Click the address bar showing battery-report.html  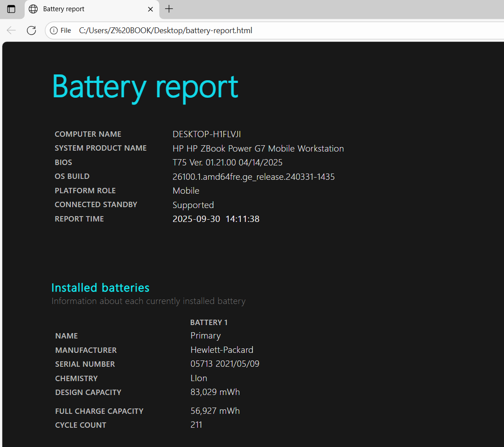pyautogui.click(x=269, y=30)
